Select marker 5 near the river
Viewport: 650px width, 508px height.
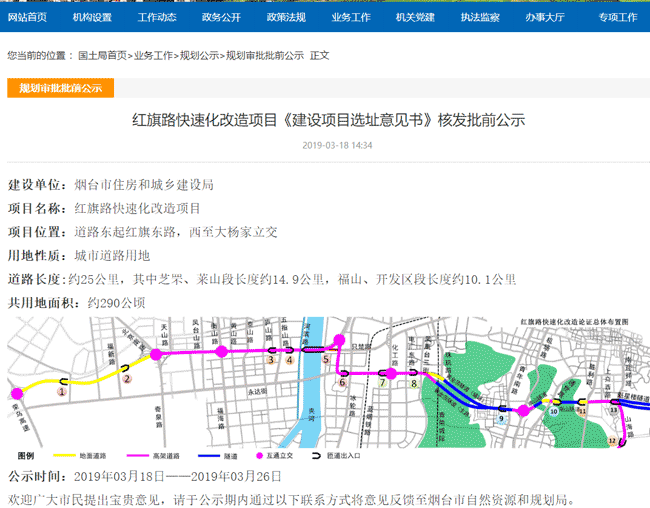pyautogui.click(x=326, y=358)
